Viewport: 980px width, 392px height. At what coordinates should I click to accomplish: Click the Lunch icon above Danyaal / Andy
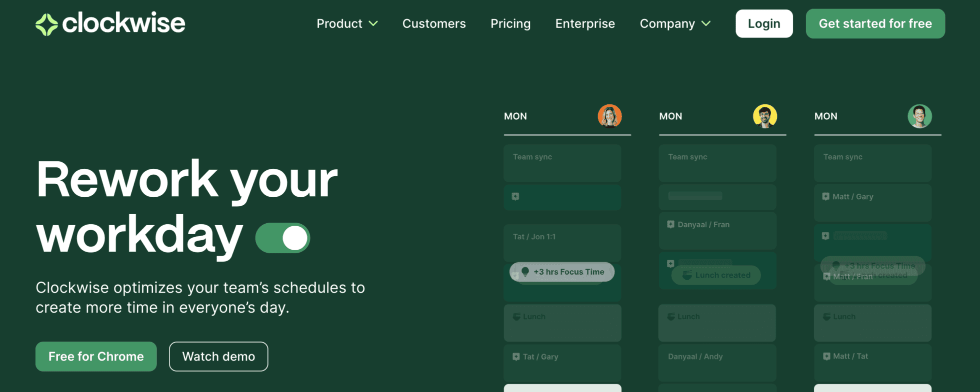pos(671,317)
